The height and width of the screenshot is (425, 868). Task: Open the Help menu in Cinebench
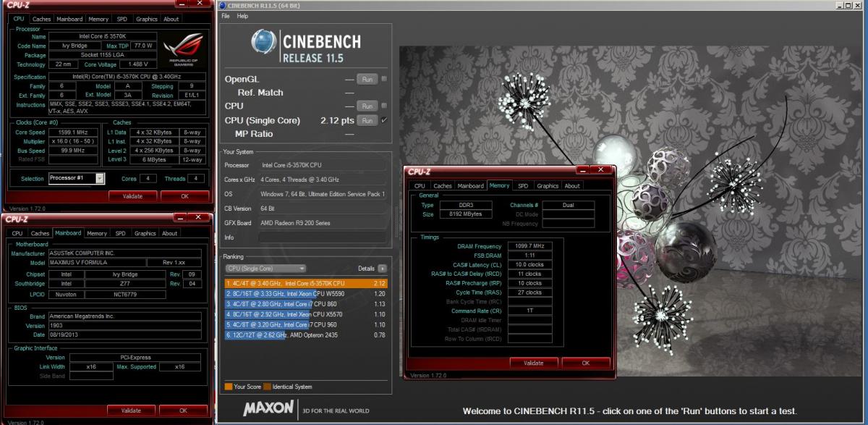242,15
